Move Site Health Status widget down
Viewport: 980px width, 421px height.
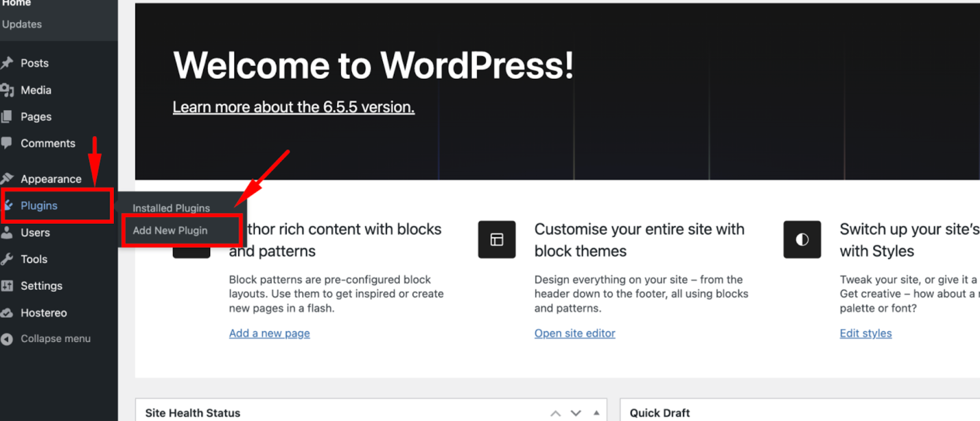(576, 413)
